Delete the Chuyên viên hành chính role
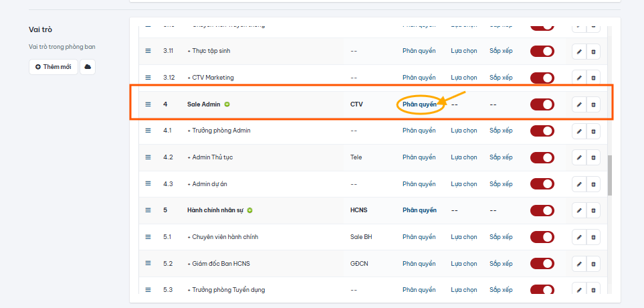Image resolution: width=644 pixels, height=308 pixels. point(593,237)
